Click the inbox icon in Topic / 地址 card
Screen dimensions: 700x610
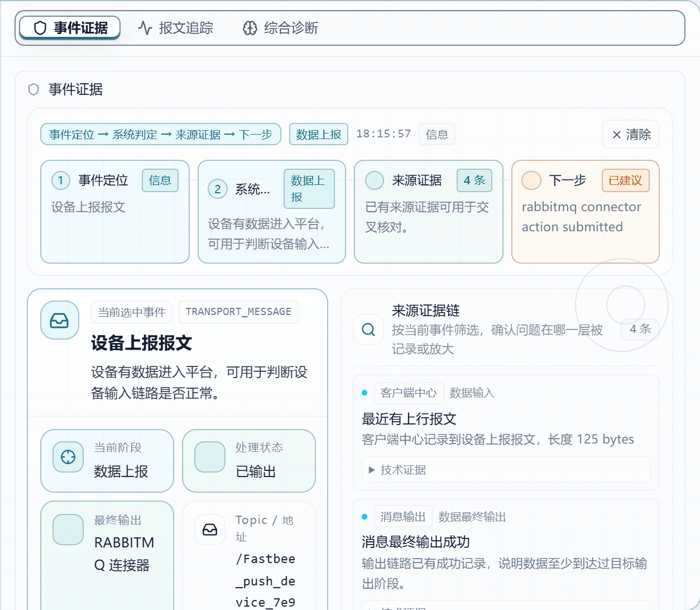(x=210, y=530)
